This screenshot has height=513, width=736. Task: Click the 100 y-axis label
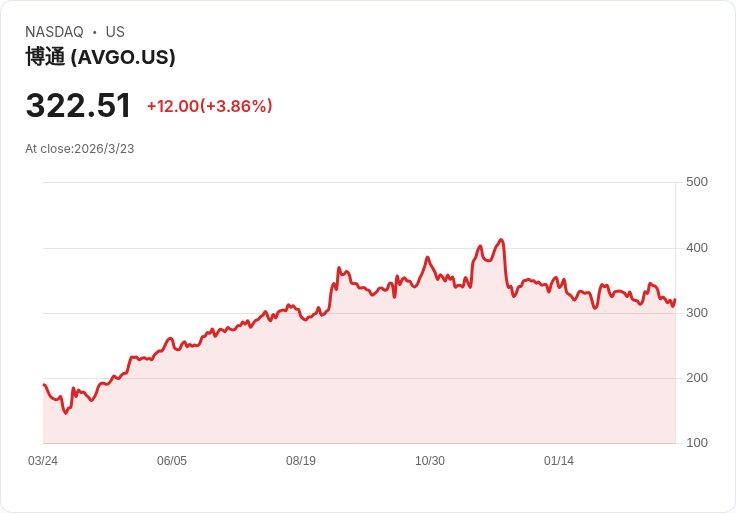pyautogui.click(x=697, y=443)
